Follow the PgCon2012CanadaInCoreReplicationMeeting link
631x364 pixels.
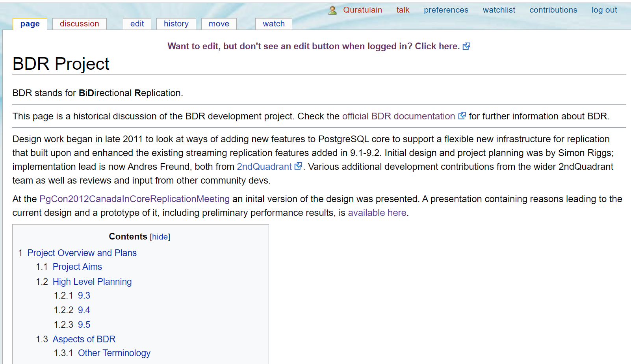click(x=134, y=199)
